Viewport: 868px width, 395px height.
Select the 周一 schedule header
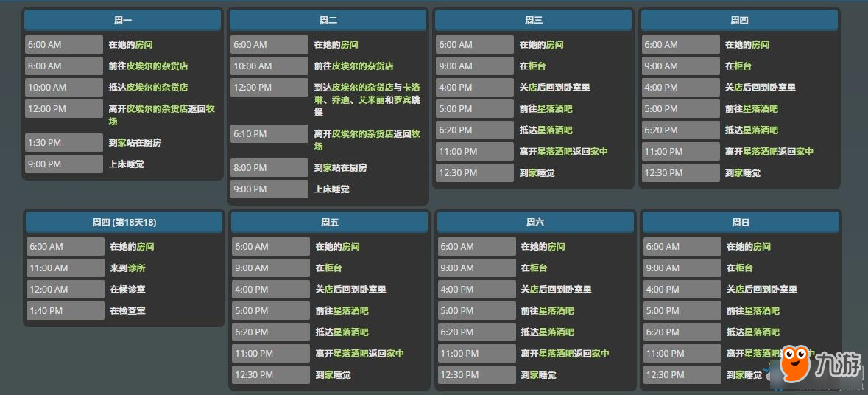coord(122,21)
